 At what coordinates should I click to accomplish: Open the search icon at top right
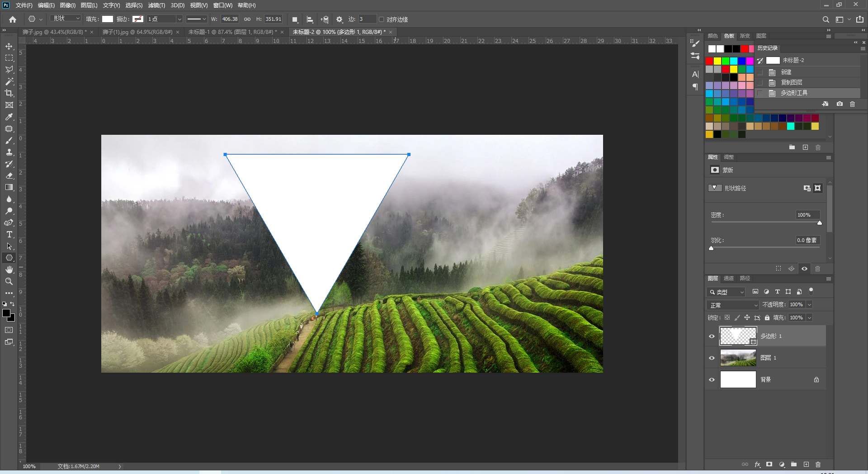[x=826, y=19]
